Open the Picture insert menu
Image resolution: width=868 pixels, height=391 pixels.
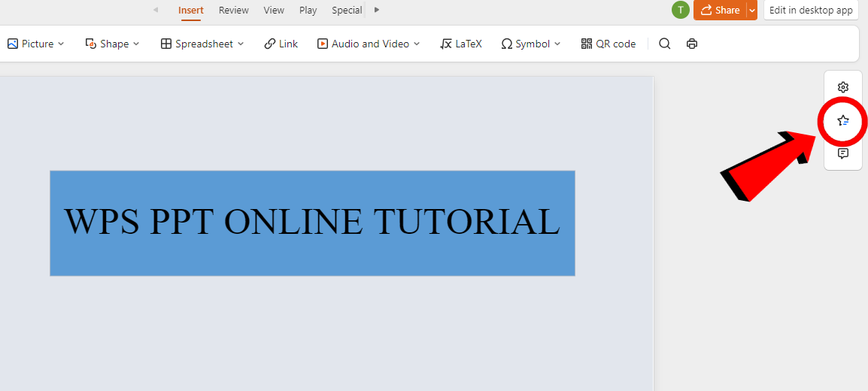tap(36, 44)
